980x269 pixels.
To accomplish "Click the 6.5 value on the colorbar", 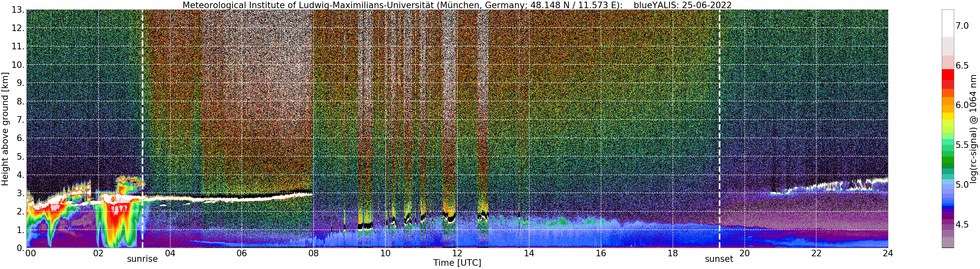I will [x=962, y=65].
